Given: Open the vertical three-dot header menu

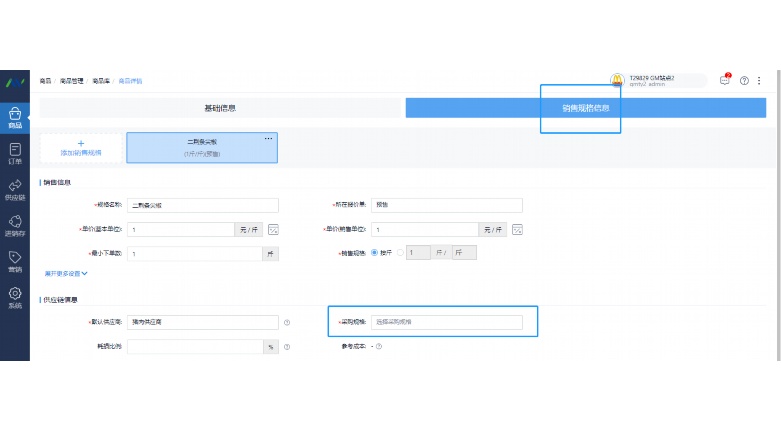Looking at the screenshot, I should pyautogui.click(x=759, y=81).
